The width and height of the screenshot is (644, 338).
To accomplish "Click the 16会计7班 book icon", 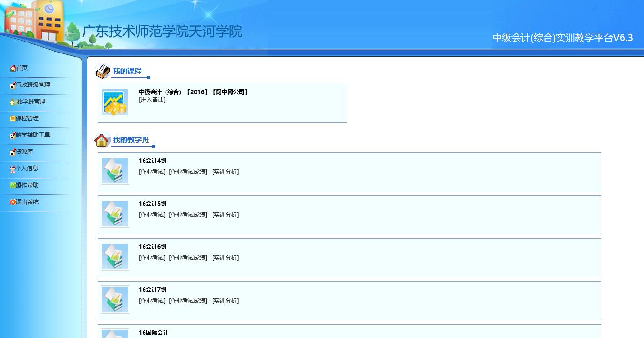I will tap(115, 300).
